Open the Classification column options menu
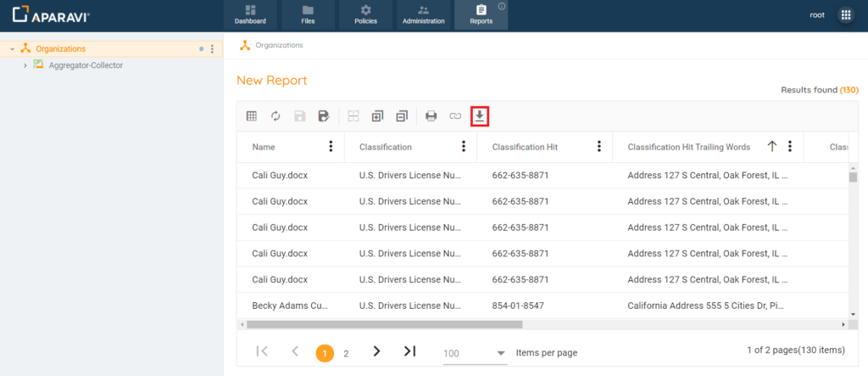Screen dimensions: 868x376 click(464, 146)
